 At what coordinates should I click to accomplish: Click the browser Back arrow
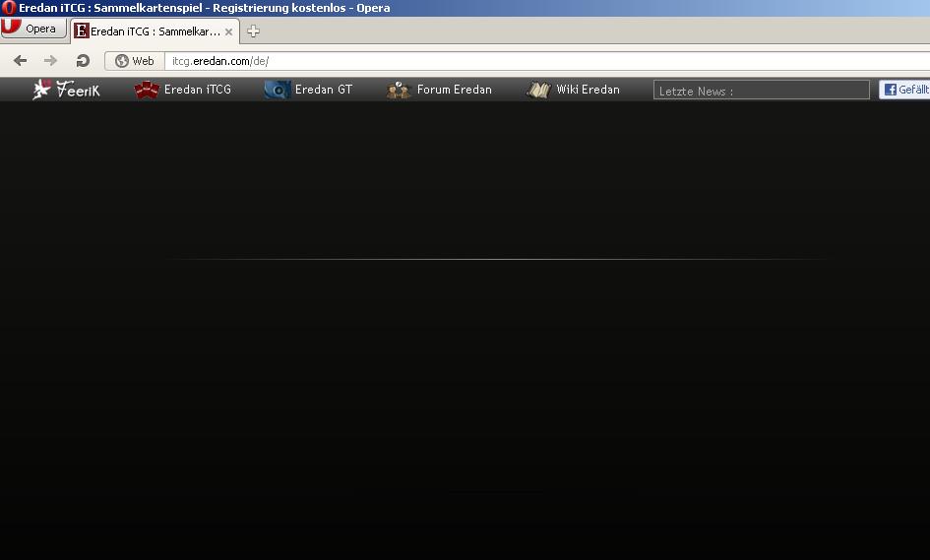click(20, 61)
